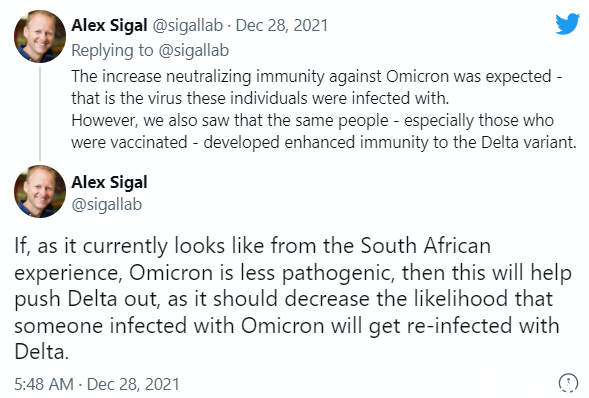Click the words South African in the main tweet

coord(425,246)
